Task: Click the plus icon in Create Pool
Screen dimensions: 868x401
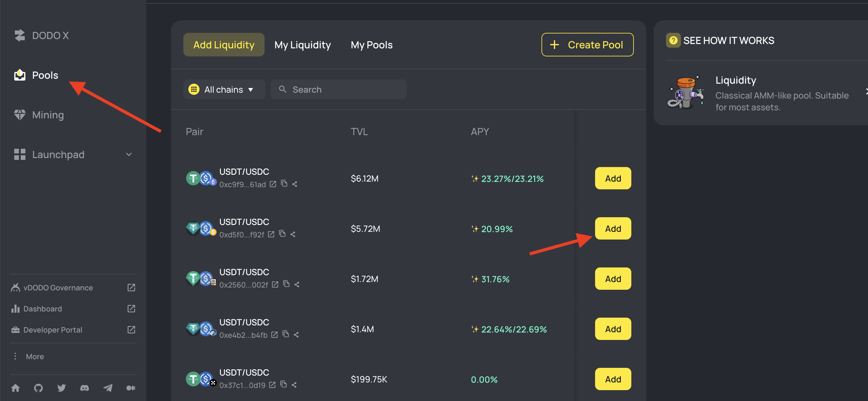Action: point(554,45)
